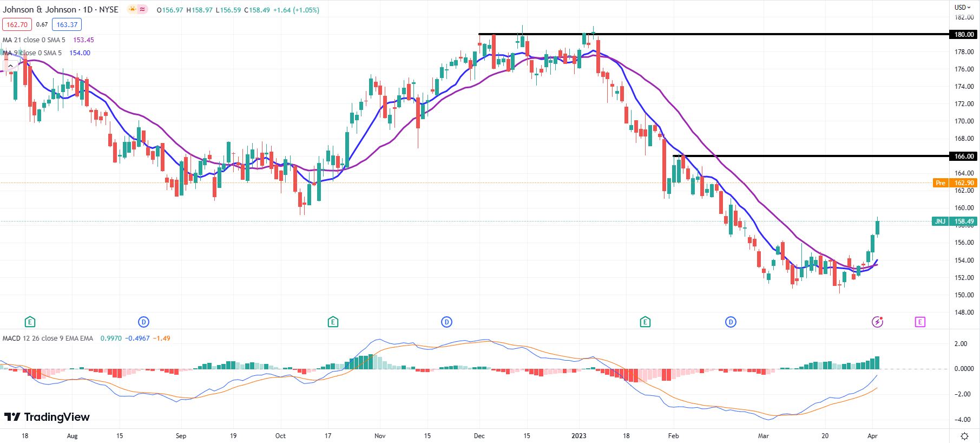980x443 pixels.
Task: Click the open value O156.97
Action: (x=170, y=10)
